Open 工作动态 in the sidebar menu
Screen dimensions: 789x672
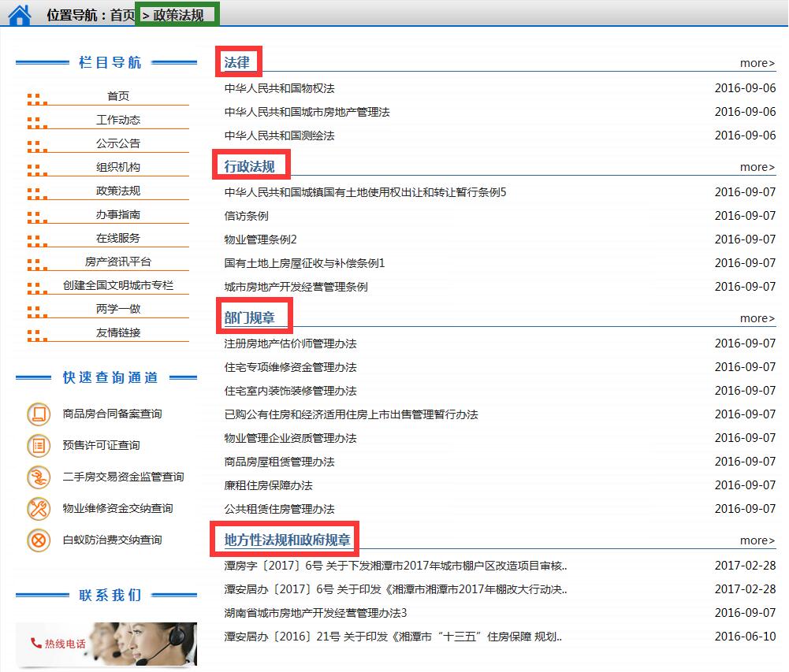[118, 120]
